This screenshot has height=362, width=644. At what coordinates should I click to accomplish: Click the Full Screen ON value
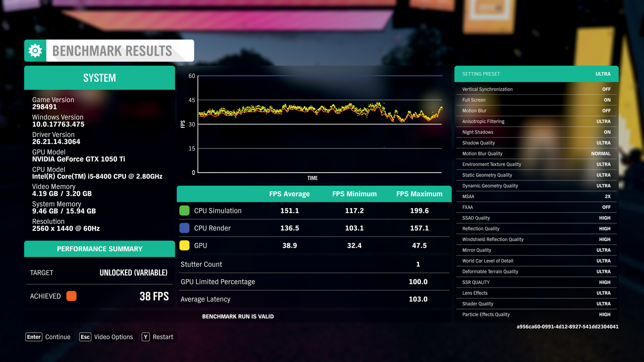pyautogui.click(x=607, y=100)
